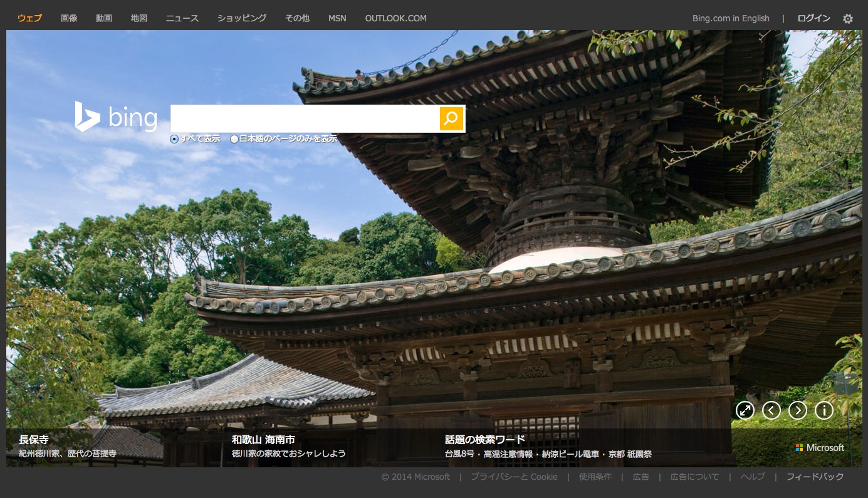
Task: Open the OUTLOOK.COM link
Action: (395, 18)
